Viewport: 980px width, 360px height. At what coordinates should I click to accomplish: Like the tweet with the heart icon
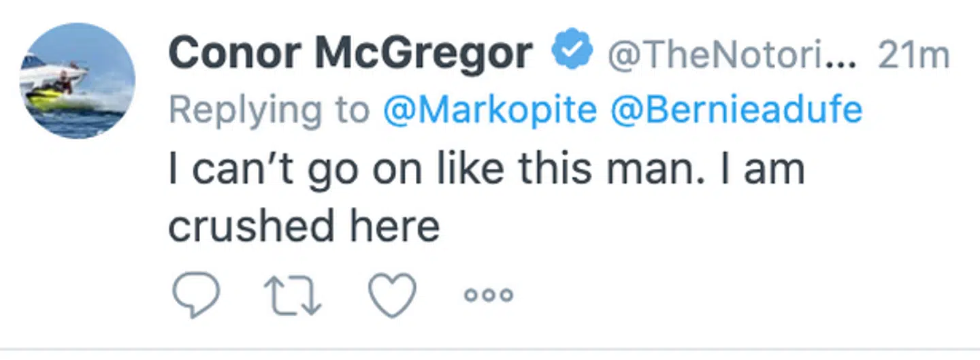(392, 295)
